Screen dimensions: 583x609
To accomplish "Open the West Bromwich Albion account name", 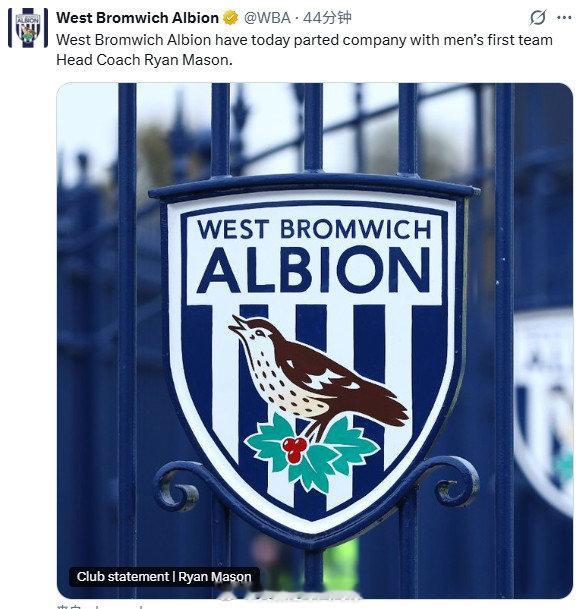I will 137,17.
